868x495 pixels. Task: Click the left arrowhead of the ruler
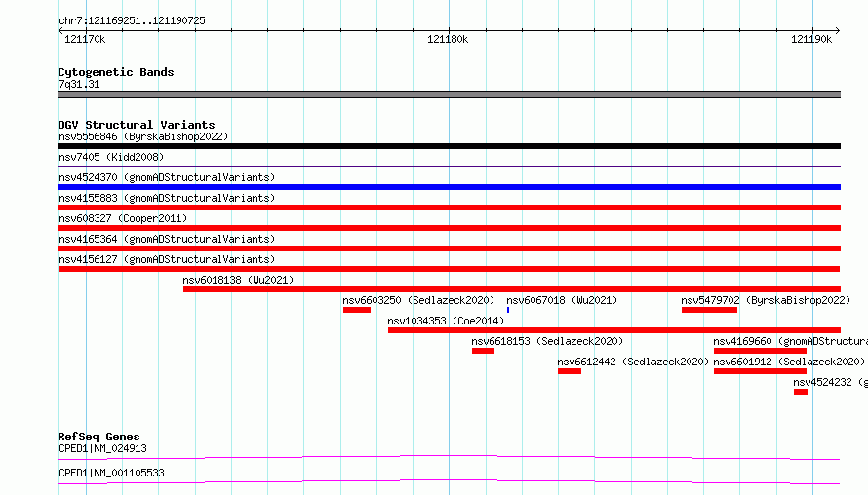tap(60, 31)
